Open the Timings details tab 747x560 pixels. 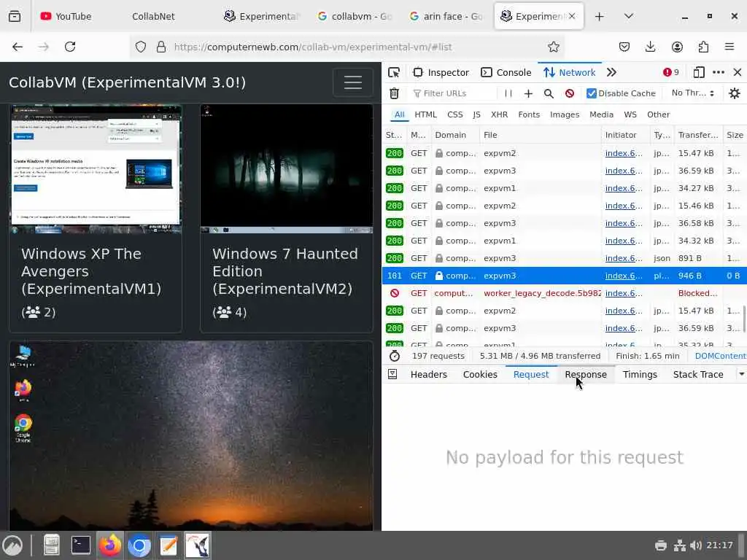(x=640, y=374)
